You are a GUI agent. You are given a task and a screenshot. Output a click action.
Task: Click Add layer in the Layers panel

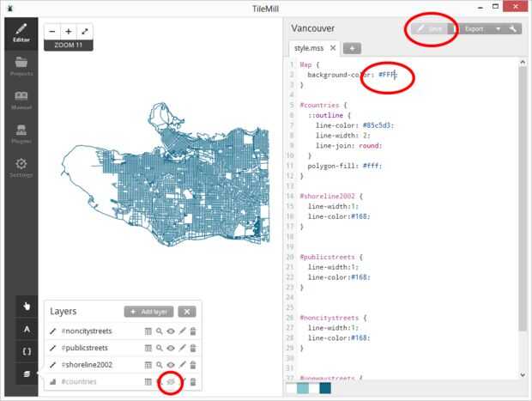[148, 312]
